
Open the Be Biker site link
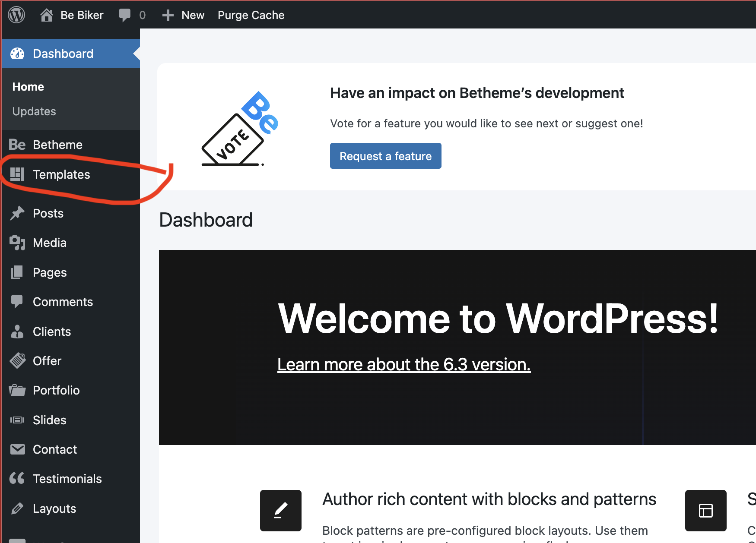(x=82, y=15)
